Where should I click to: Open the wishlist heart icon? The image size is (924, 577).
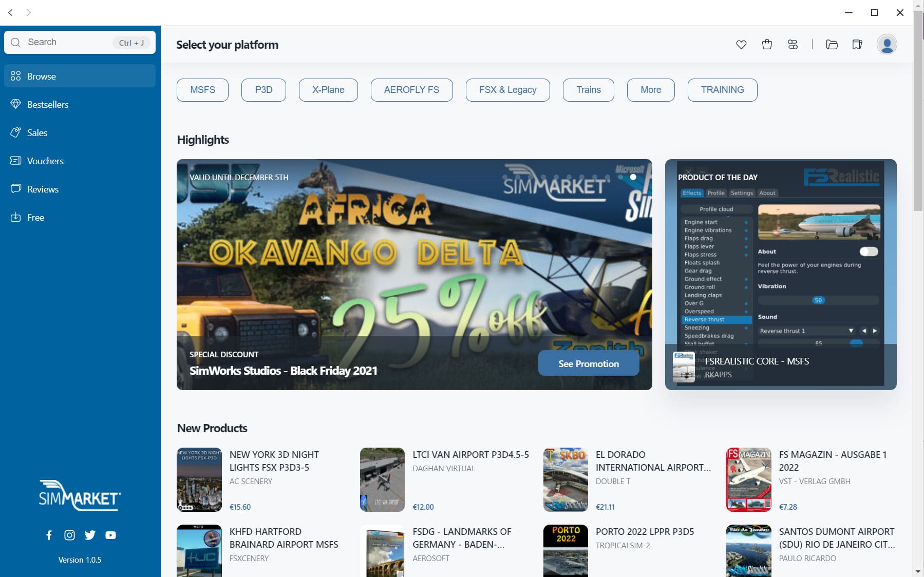click(x=742, y=45)
